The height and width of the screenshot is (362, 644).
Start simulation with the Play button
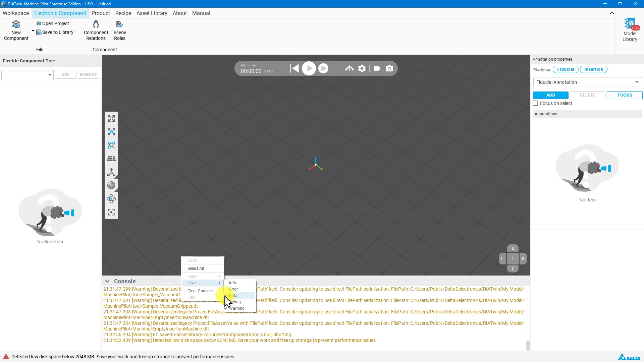click(309, 68)
